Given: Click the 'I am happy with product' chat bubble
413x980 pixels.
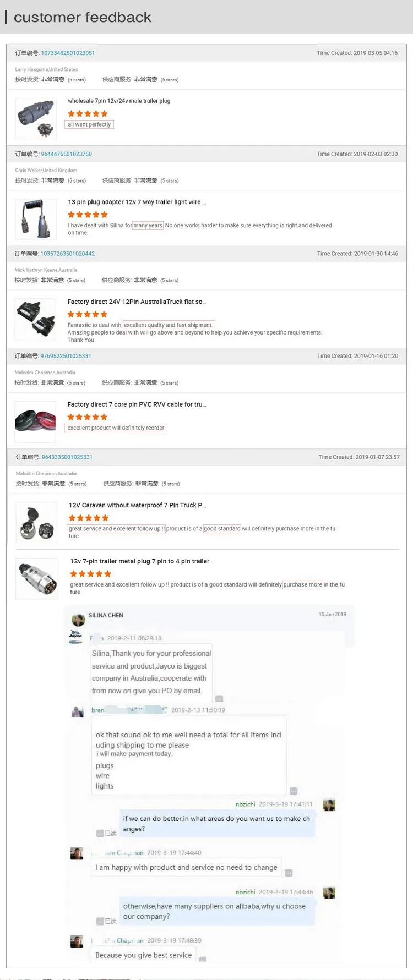Looking at the screenshot, I should pyautogui.click(x=186, y=867).
